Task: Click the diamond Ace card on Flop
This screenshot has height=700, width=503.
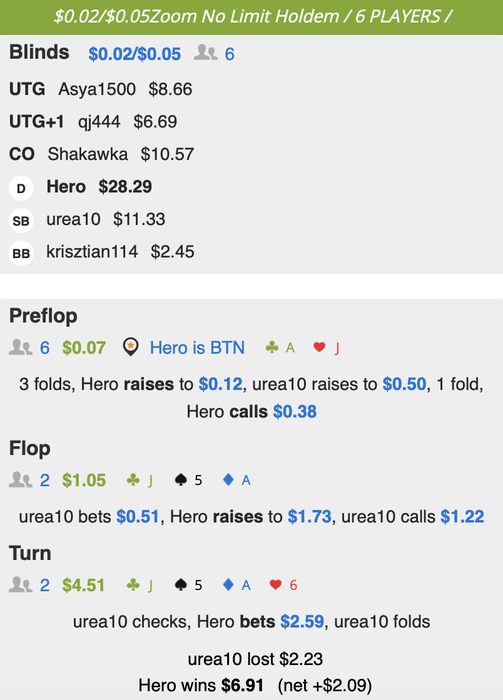Action: pos(237,480)
